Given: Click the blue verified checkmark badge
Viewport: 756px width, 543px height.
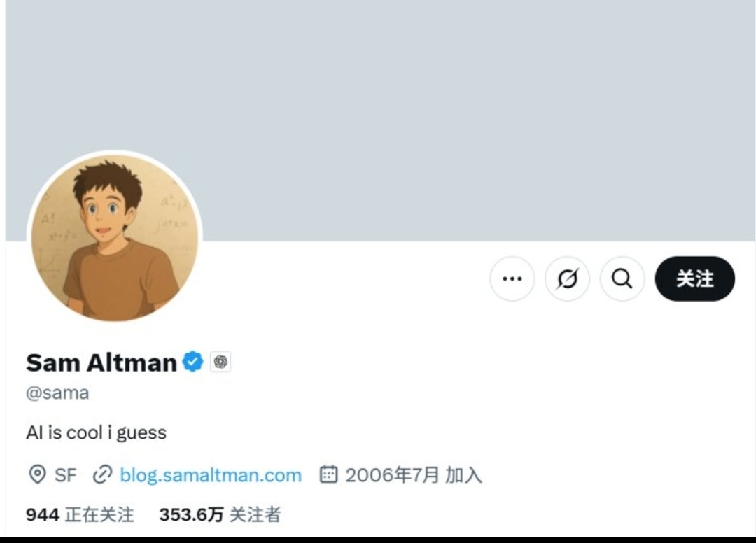Looking at the screenshot, I should tap(193, 362).
